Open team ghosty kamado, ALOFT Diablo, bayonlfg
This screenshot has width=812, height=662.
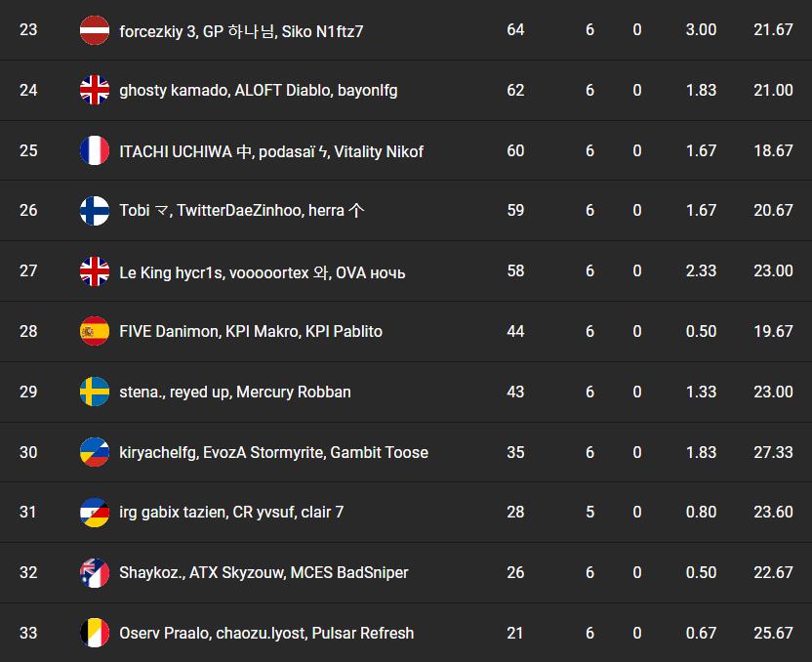259,91
